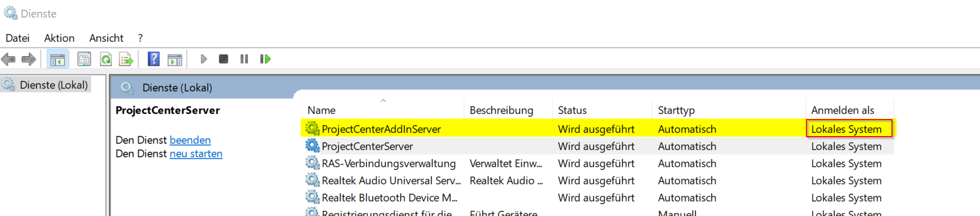This screenshot has width=980, height=216.
Task: Open the Datei menu
Action: pos(18,38)
